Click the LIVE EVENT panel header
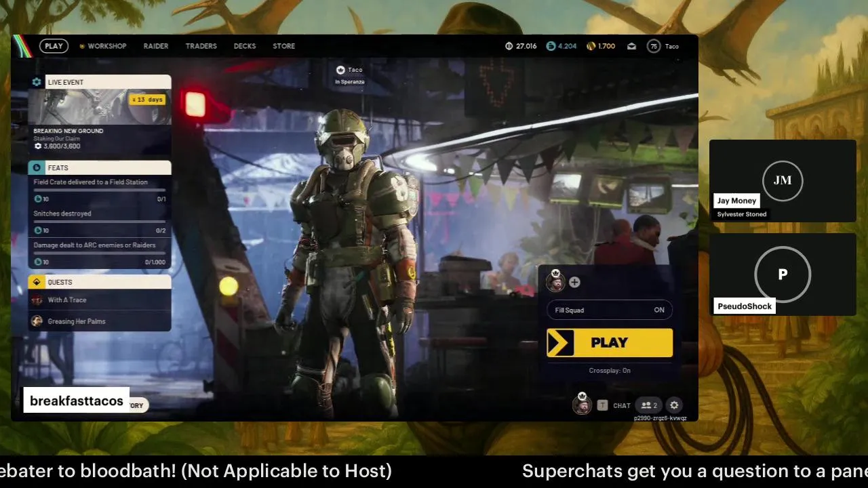Viewport: 868px width, 488px height. [x=100, y=82]
